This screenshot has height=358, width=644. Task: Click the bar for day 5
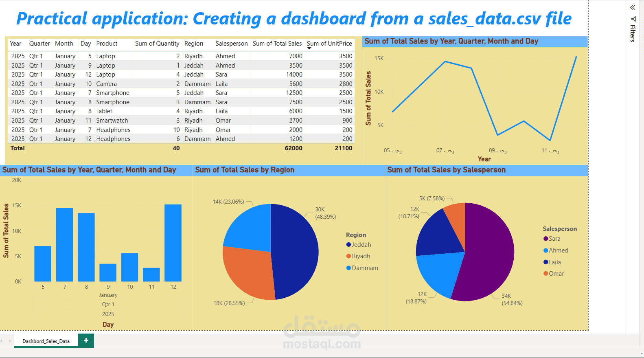click(43, 264)
